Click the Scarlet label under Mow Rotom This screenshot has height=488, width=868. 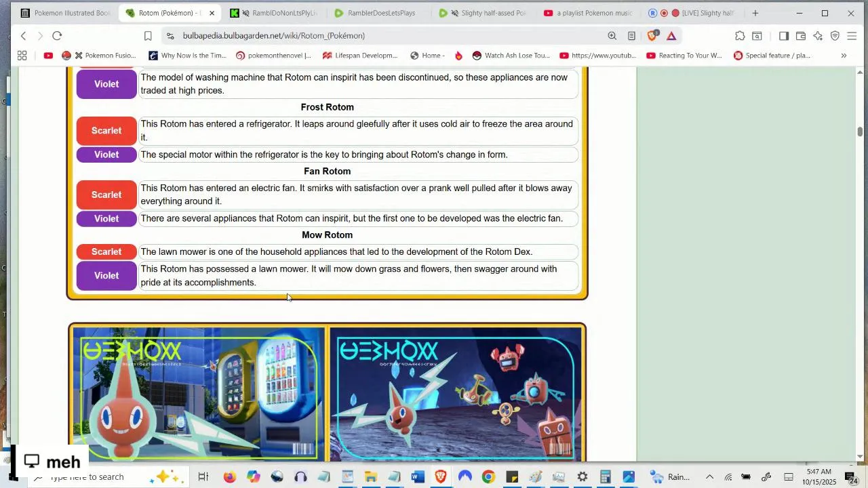[106, 251]
